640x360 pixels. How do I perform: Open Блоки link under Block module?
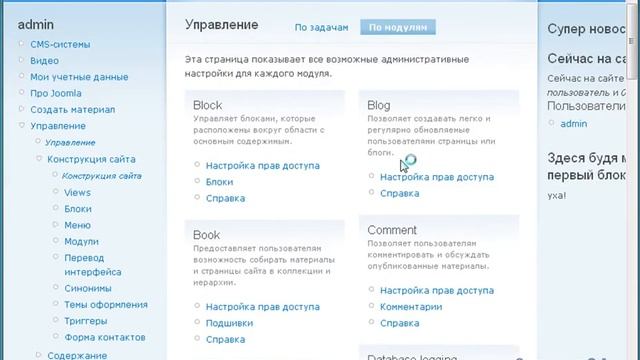click(220, 182)
